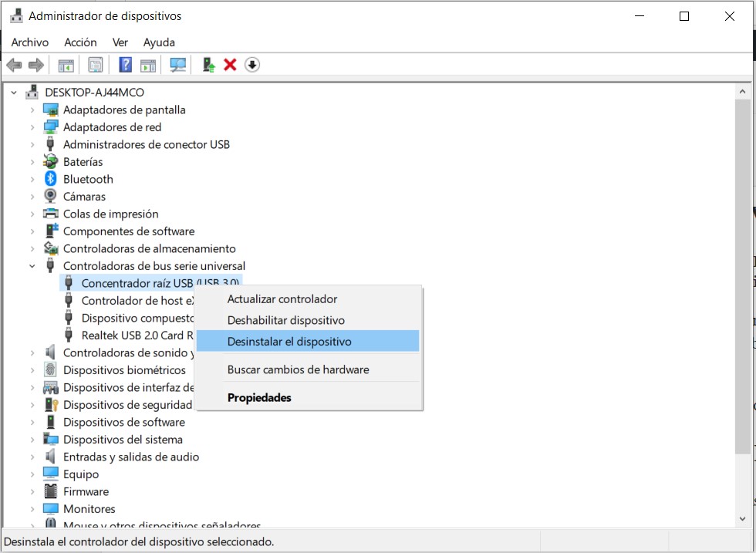
Task: Collapse Controladoras de bus serie universal
Action: (x=32, y=266)
